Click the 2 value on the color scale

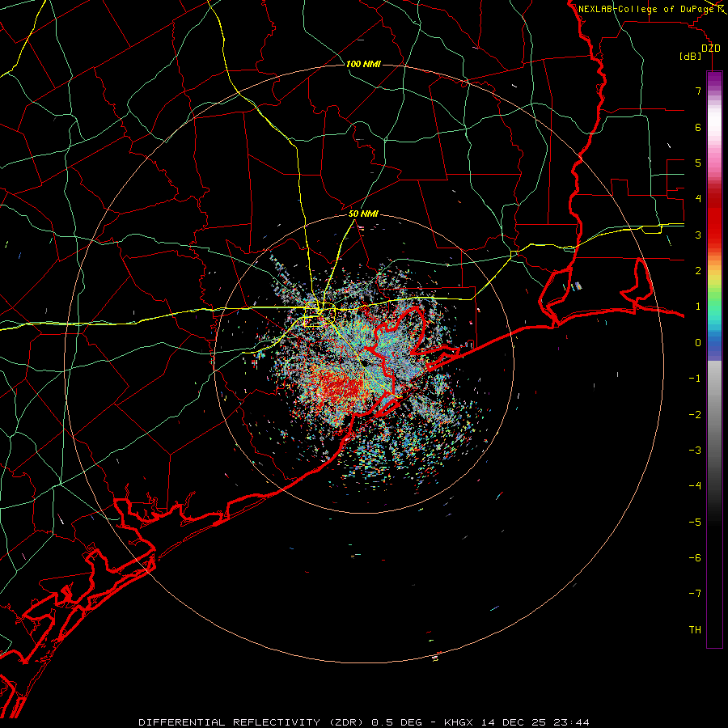pos(698,271)
